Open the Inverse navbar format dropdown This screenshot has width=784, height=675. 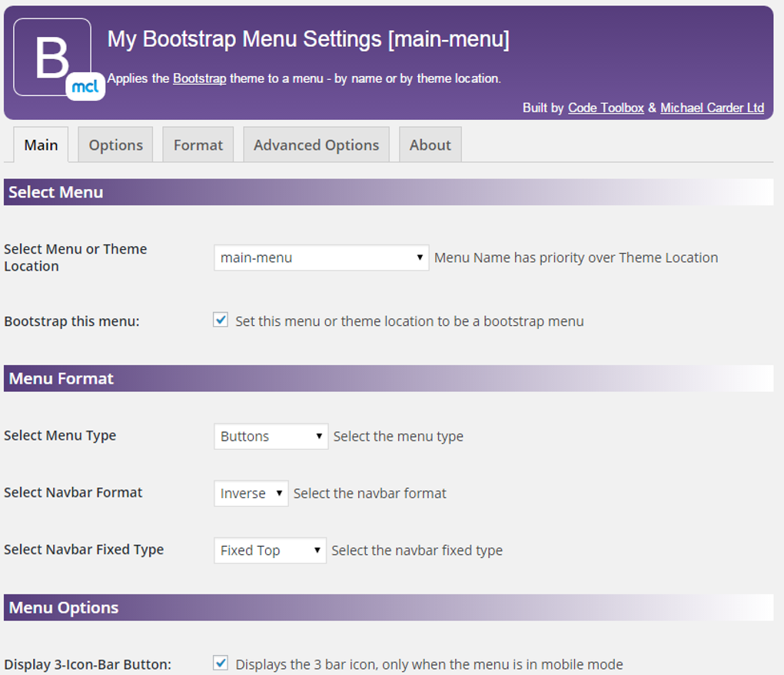coord(251,494)
